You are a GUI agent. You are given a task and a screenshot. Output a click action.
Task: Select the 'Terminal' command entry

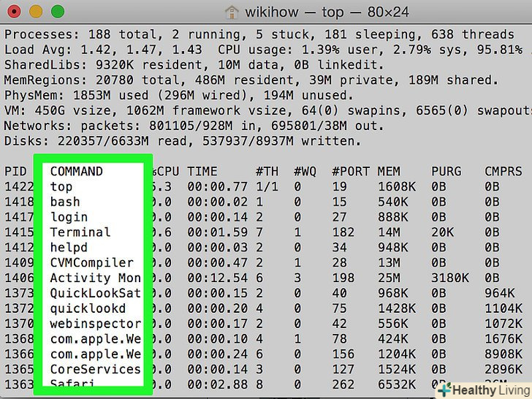80,232
